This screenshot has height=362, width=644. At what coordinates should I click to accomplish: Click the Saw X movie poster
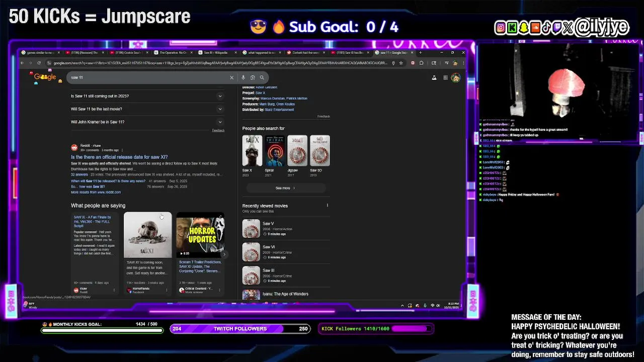pos(252,150)
